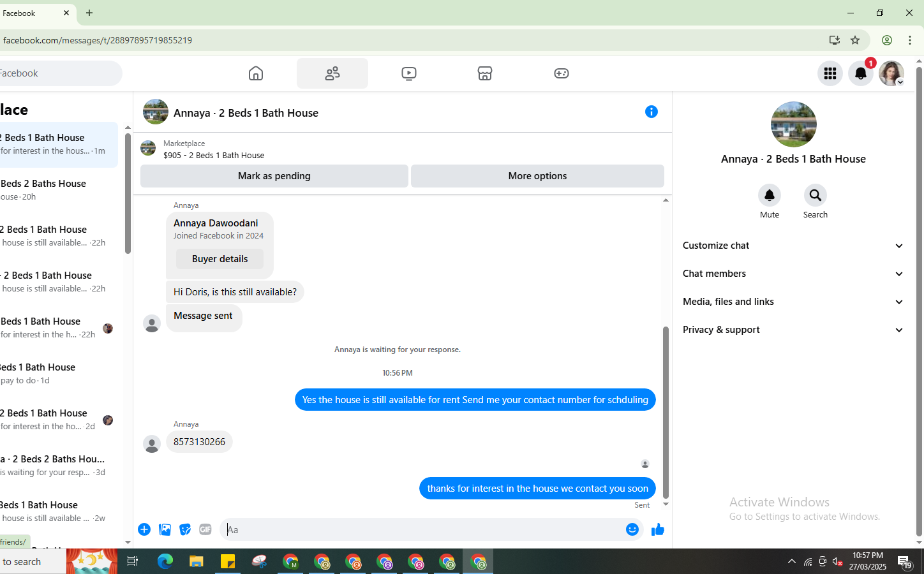
Task: Open the chat from 2d ago
Action: coord(57,420)
